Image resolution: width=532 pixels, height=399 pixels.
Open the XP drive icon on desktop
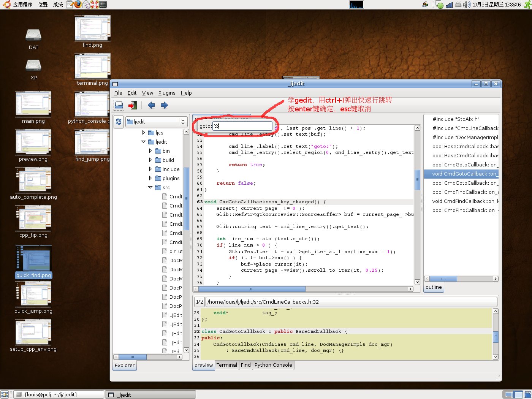coord(33,65)
